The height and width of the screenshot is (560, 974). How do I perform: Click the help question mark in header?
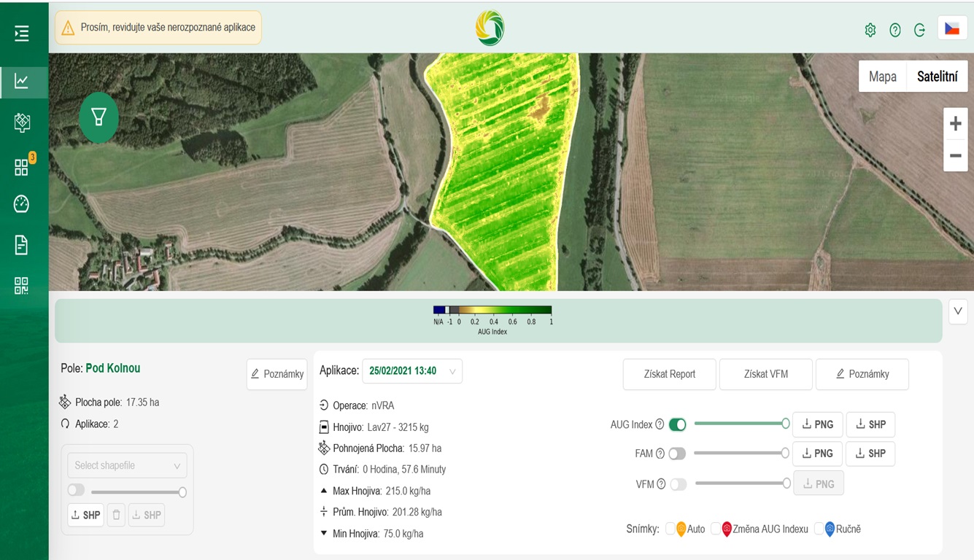point(895,30)
